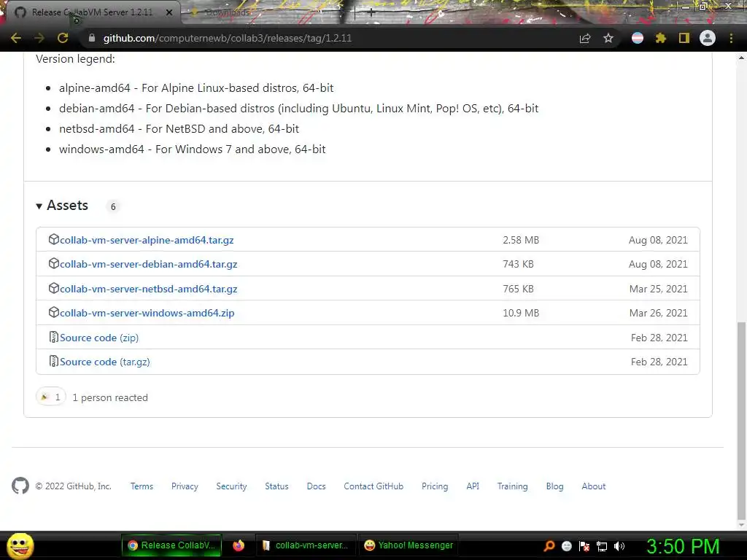
Task: Download collab-vm-server-netbsd-amd64.tar.gz
Action: (x=149, y=289)
